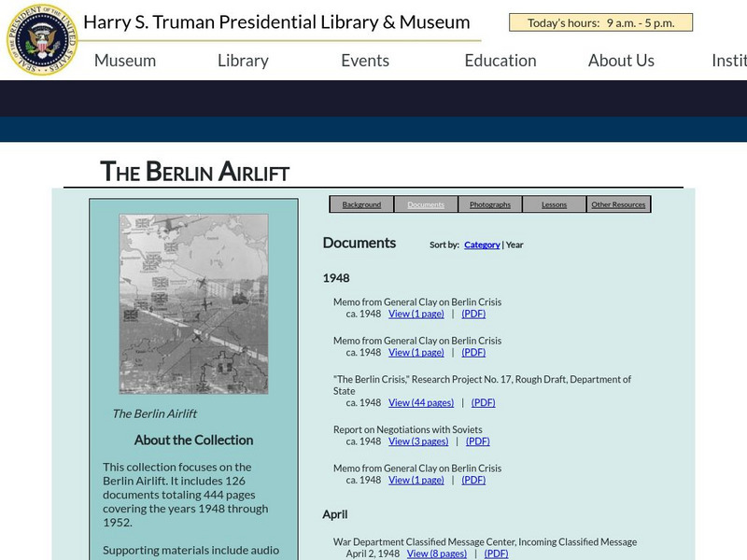The image size is (747, 560).
Task: View first General Clay memo (1 page)
Action: click(416, 314)
